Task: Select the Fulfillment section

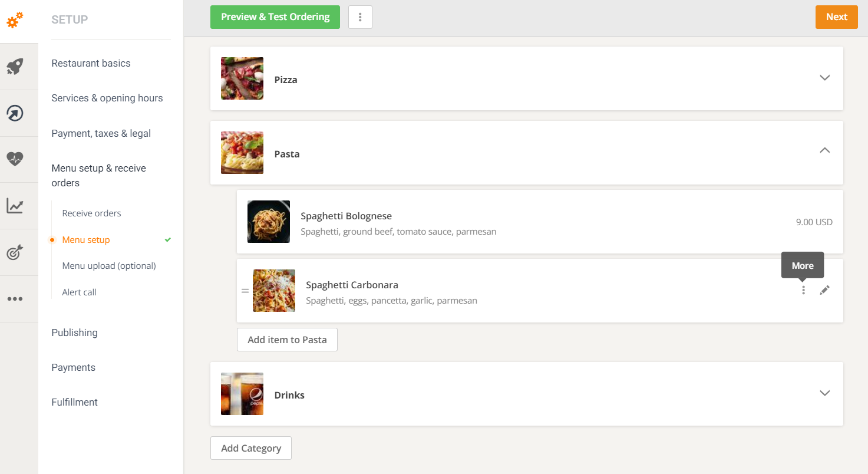Action: 74,402
